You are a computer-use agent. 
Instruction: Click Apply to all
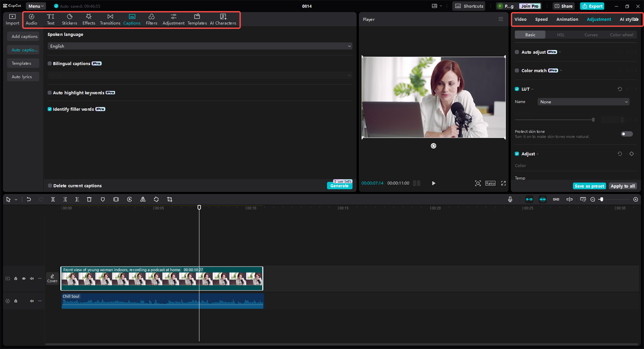[622, 186]
